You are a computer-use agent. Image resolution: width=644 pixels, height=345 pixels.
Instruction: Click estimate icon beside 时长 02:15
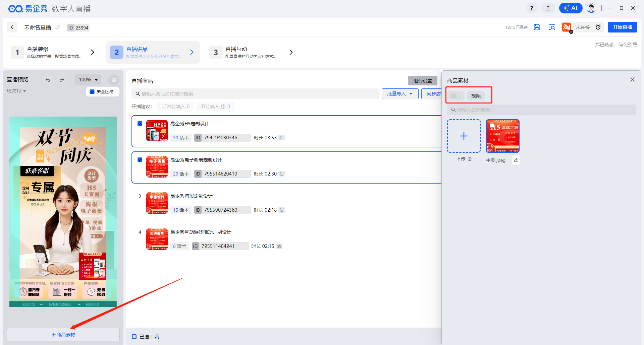tap(279, 246)
